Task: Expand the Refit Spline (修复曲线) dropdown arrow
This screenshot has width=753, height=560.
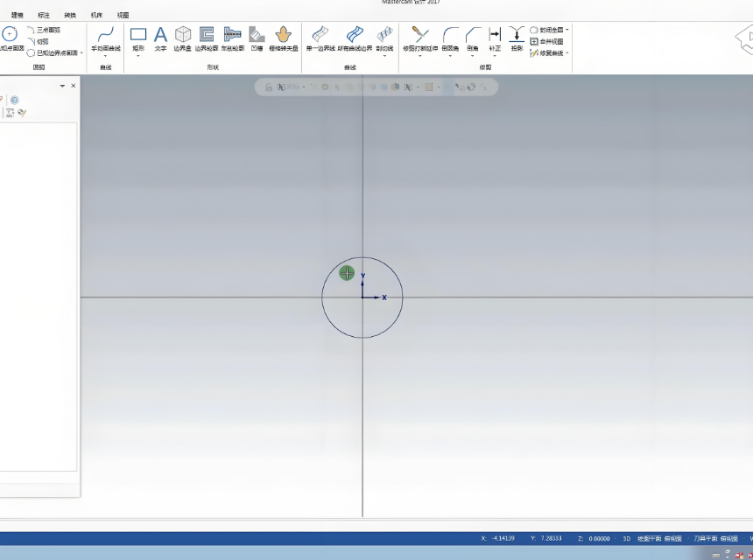Action: 567,53
